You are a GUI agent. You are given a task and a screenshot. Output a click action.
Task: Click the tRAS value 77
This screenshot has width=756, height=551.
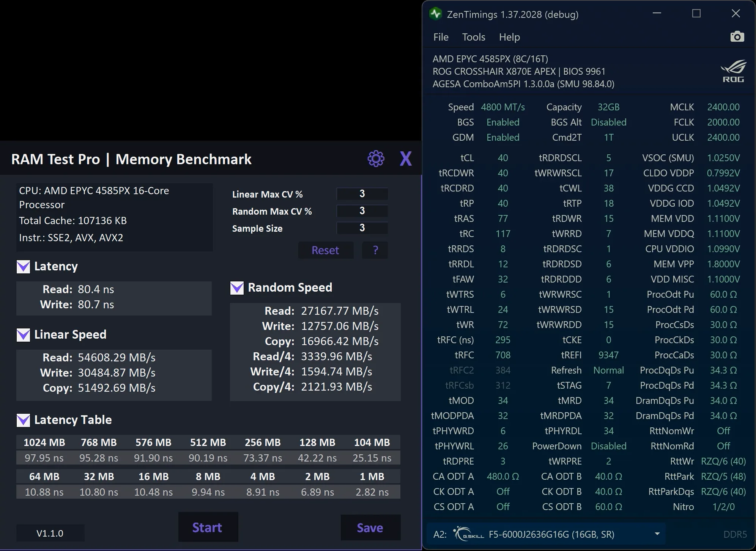tap(503, 218)
